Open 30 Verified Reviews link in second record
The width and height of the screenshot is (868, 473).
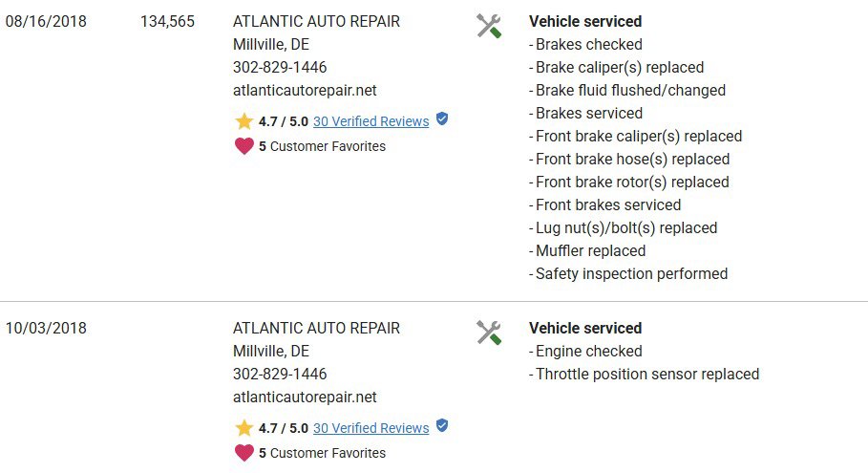click(x=370, y=428)
